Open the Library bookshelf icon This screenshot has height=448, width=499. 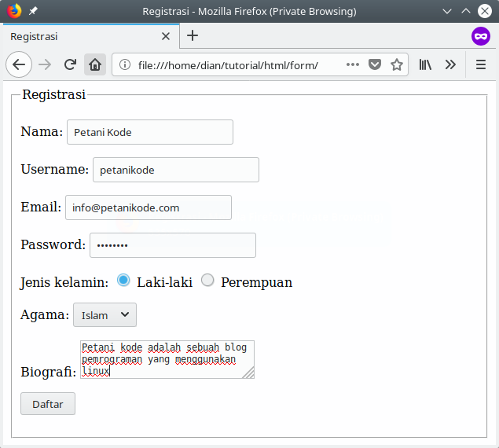425,64
